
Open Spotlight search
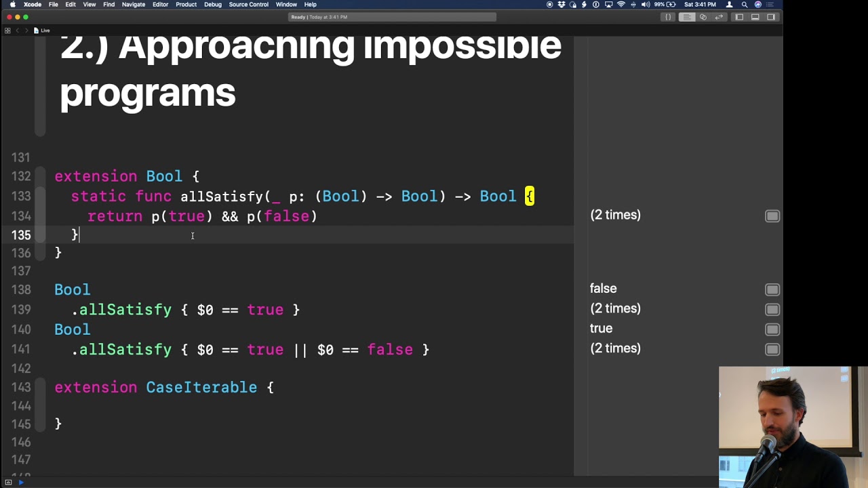point(744,4)
